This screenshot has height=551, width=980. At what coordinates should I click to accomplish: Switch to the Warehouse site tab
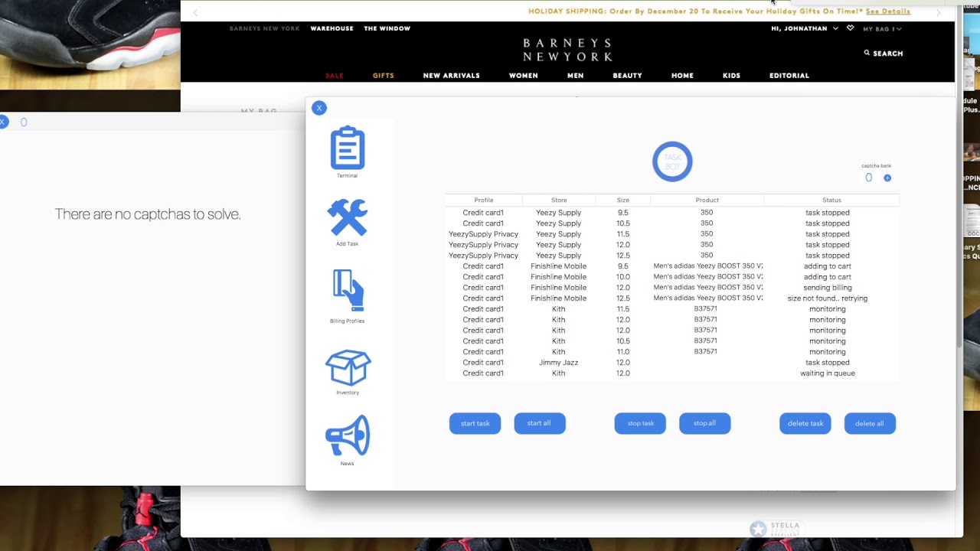tap(332, 28)
